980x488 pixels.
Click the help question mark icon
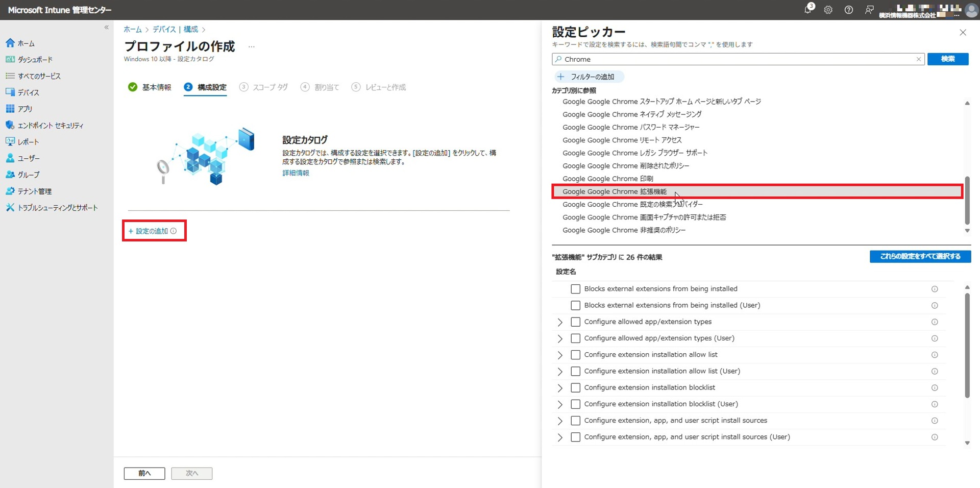click(x=848, y=10)
